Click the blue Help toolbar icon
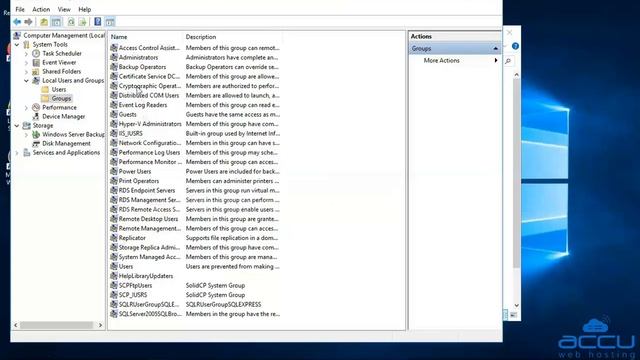 tap(98, 22)
